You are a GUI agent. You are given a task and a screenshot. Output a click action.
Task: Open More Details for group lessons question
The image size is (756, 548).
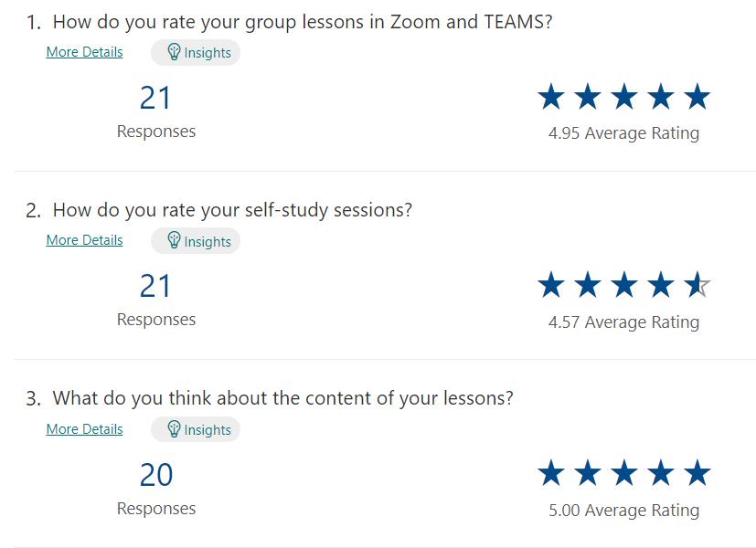[x=84, y=52]
